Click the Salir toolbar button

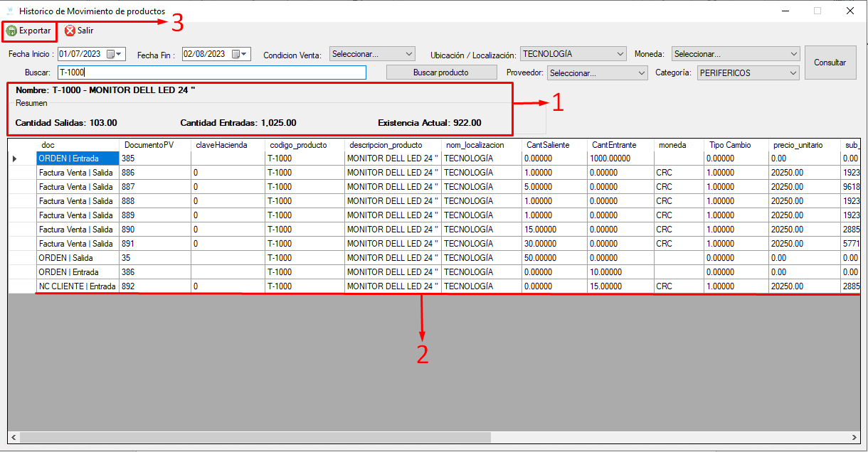(79, 31)
